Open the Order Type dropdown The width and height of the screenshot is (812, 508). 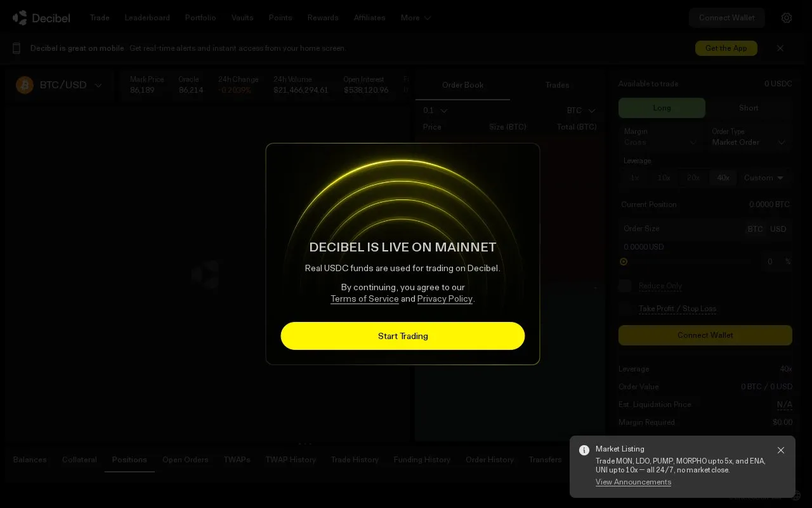(x=749, y=137)
